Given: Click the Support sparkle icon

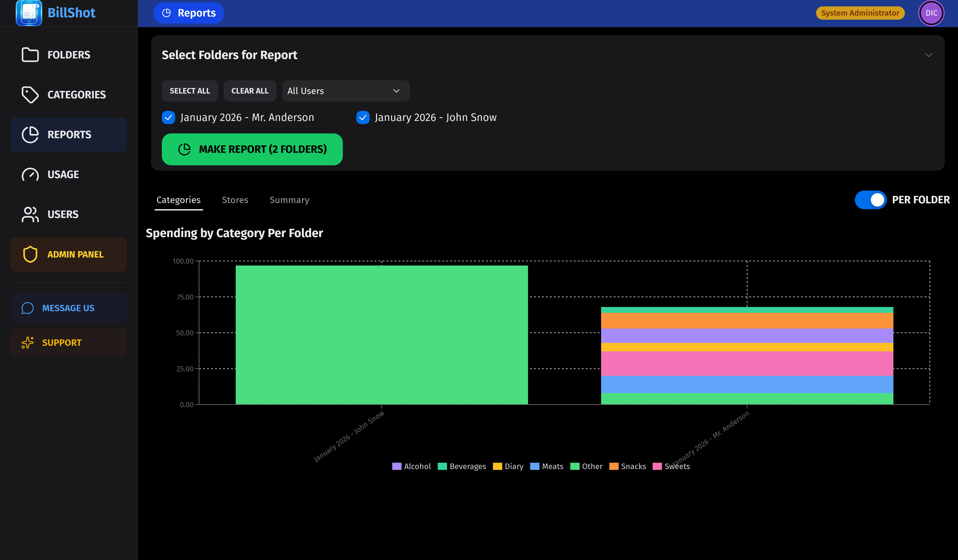Looking at the screenshot, I should pos(27,343).
